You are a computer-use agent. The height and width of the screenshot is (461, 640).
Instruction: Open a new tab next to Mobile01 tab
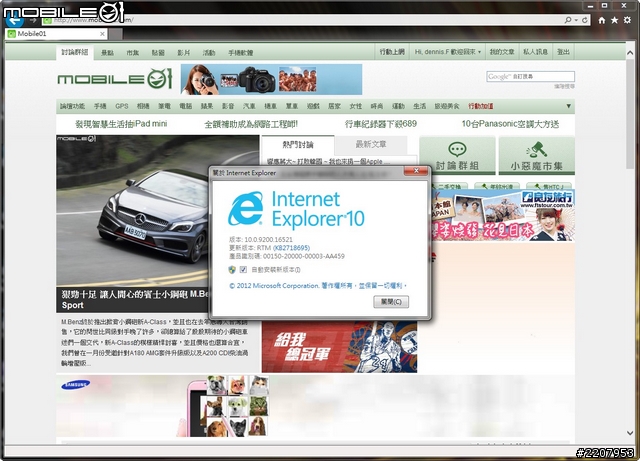pos(116,34)
